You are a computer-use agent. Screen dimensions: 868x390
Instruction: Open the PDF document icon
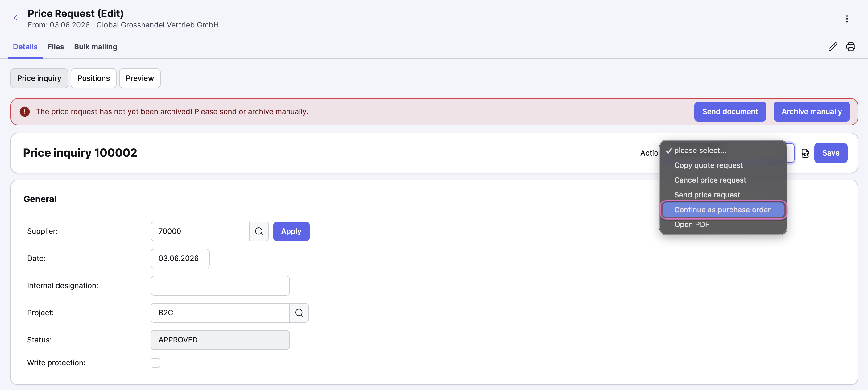pyautogui.click(x=805, y=153)
